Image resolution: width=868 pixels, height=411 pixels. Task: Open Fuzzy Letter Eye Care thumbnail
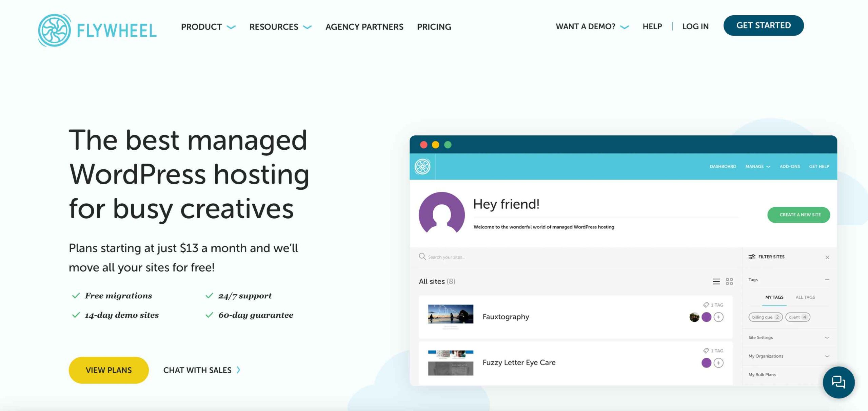click(x=451, y=363)
